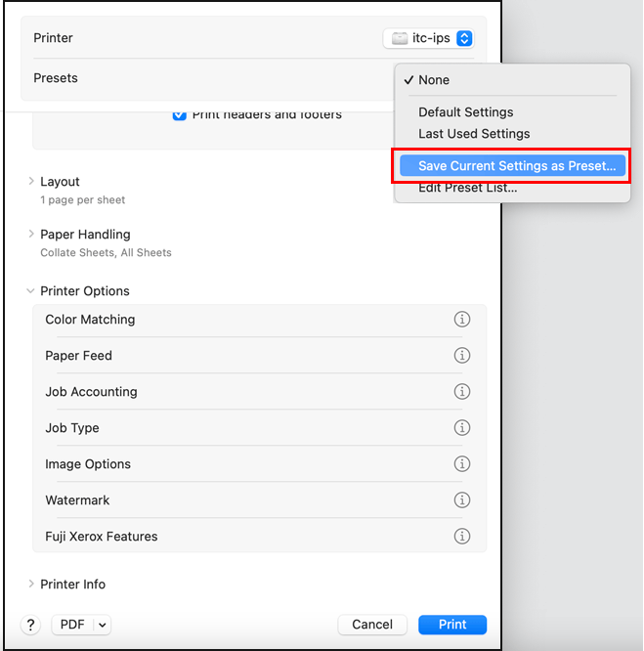This screenshot has width=644, height=651.
Task: Select Last Used Settings in menu
Action: click(474, 134)
